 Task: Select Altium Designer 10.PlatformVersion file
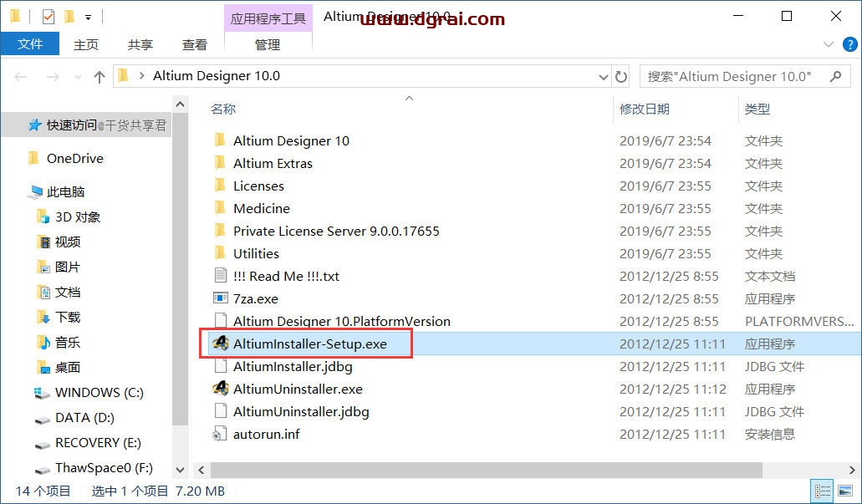click(341, 322)
